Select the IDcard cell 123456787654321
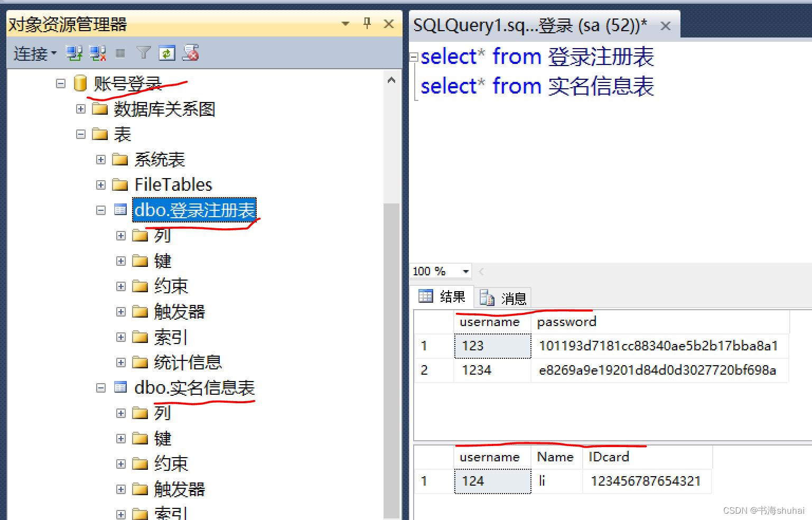The width and height of the screenshot is (812, 520). tap(647, 481)
